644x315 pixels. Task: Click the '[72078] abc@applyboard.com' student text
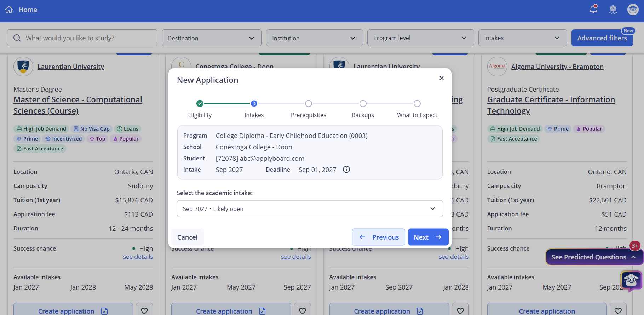tap(260, 159)
